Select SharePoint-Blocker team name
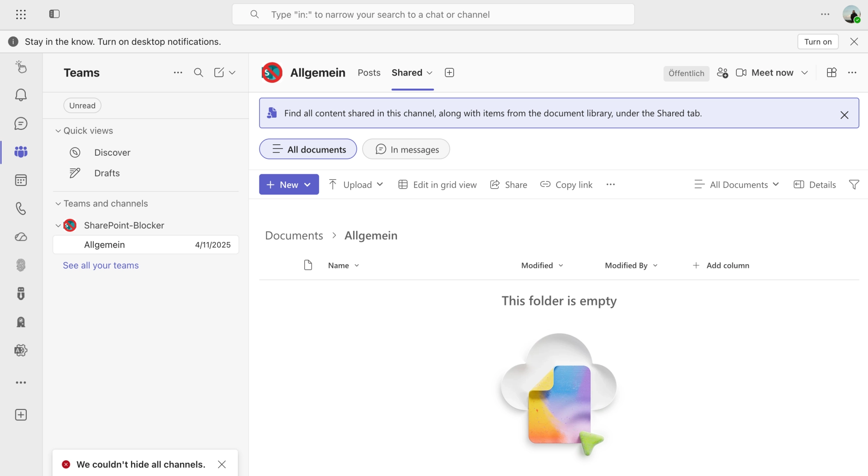Screen dimensions: 868x476 pos(124,225)
